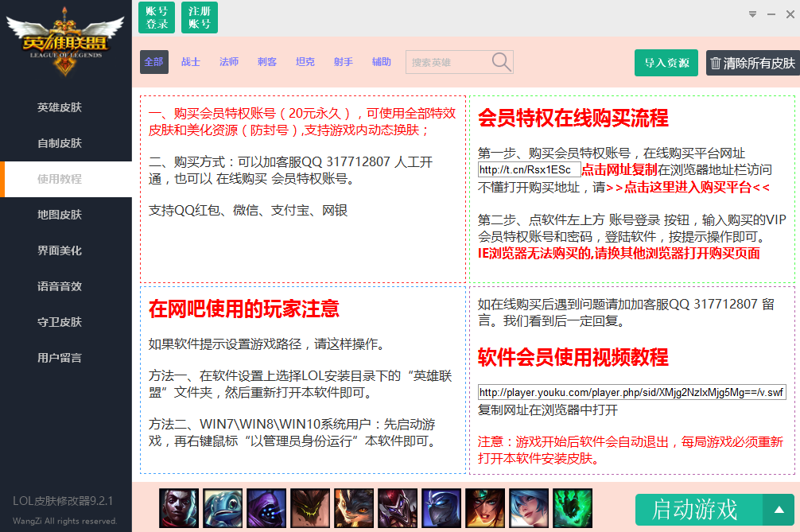
Task: Click 支持QQ红包、微信、支付宝、网银 text
Action: point(248,210)
